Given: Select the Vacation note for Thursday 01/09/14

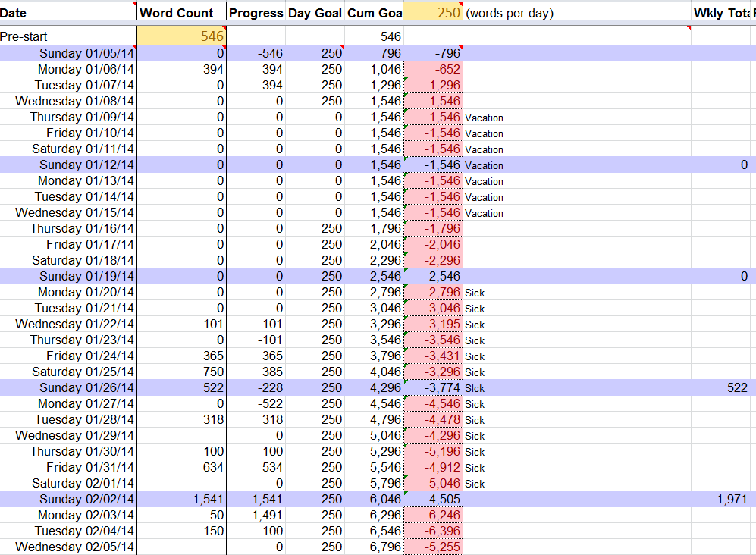Looking at the screenshot, I should (485, 118).
